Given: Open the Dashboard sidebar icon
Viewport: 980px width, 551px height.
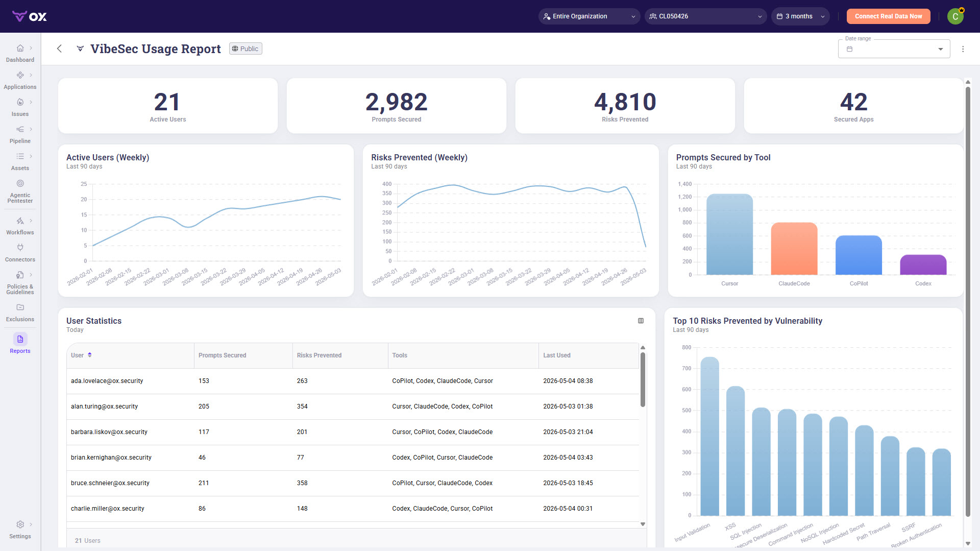Looking at the screenshot, I should point(20,49).
